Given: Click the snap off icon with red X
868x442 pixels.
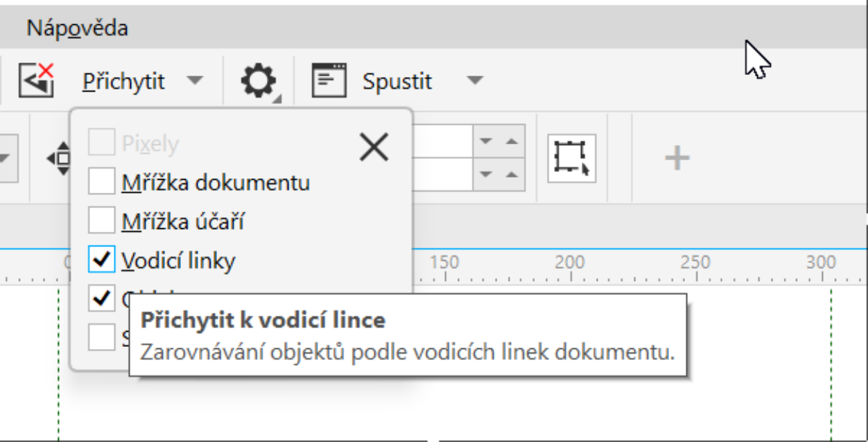Looking at the screenshot, I should (x=37, y=80).
